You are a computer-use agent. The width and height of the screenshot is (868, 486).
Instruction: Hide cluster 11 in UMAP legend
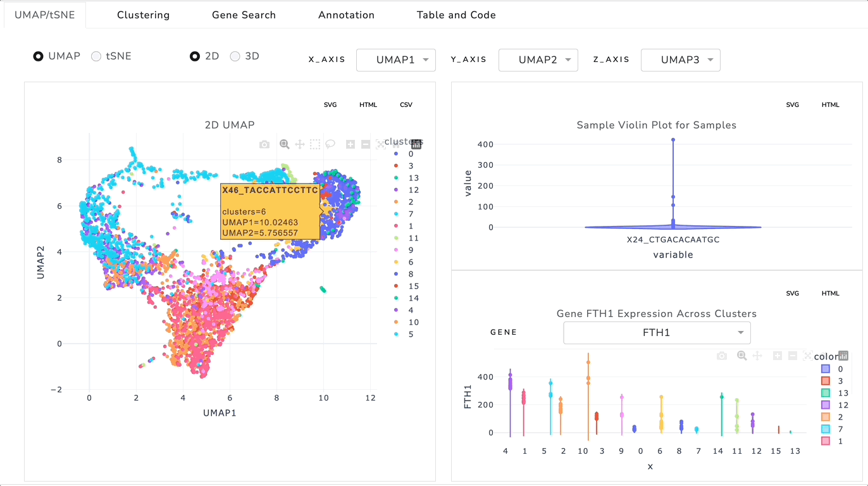tap(406, 238)
